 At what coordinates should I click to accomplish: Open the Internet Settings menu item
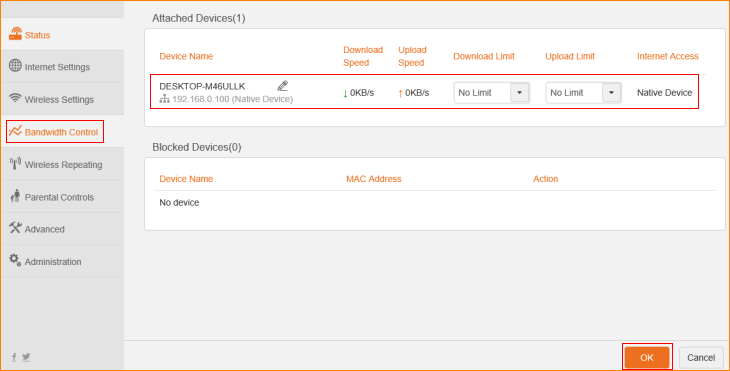[x=62, y=67]
